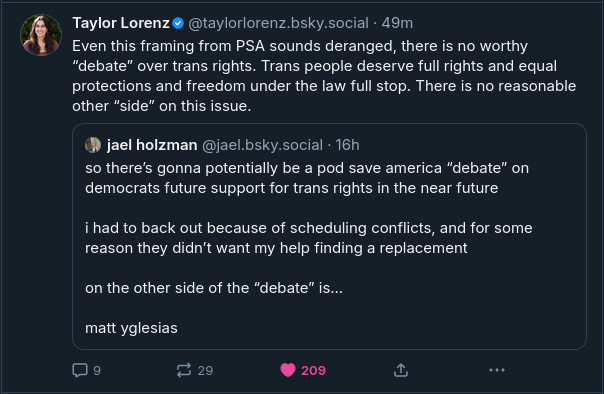Share the post with the upload arrow icon

401,370
